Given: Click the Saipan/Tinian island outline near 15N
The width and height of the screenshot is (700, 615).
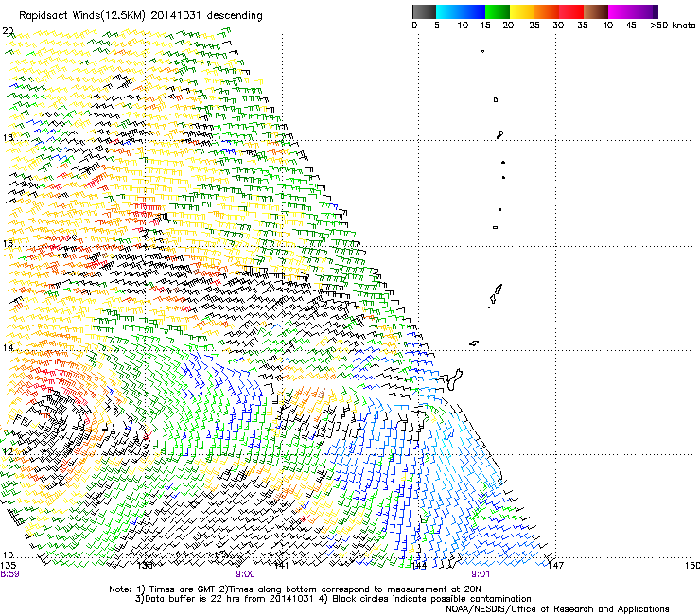Looking at the screenshot, I should (496, 295).
